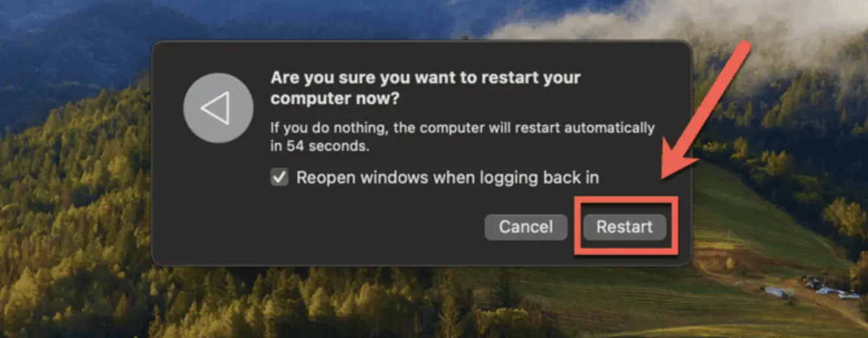This screenshot has height=338, width=868.
Task: Uncheck Reopen windows when logging back in checkbox
Action: point(279,177)
